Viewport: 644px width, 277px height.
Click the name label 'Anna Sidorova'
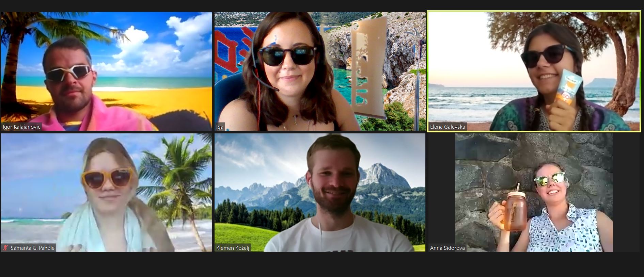447,248
